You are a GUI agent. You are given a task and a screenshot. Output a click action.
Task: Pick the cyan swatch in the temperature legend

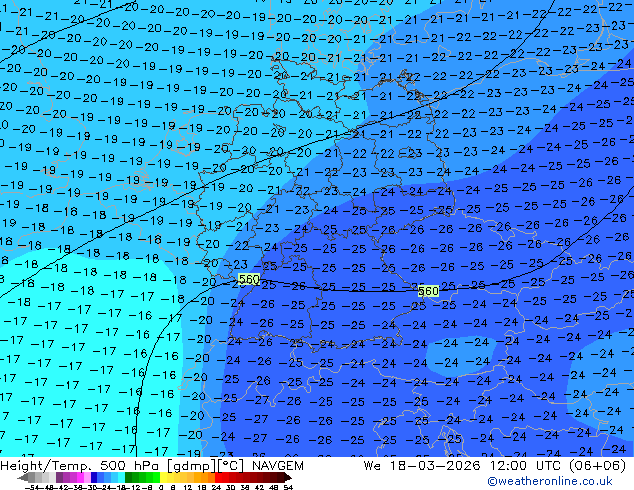121,478
